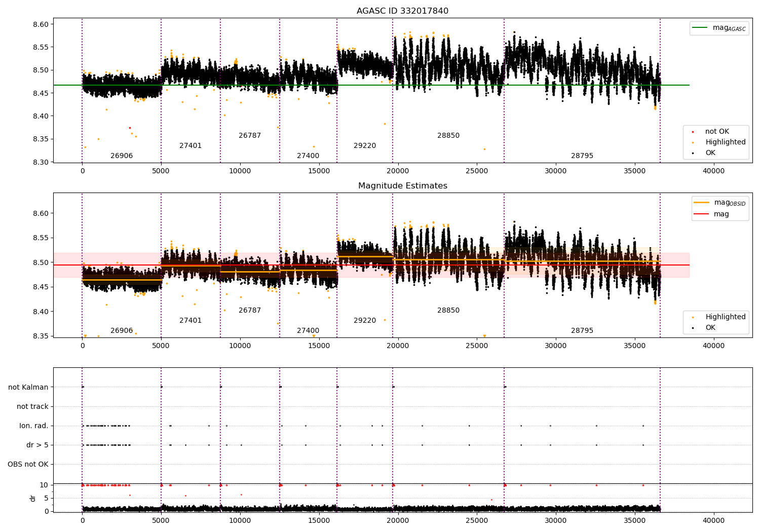Click obsid label 29220 in Magnitude Estimates plot
This screenshot has width=760, height=532.
365,321
